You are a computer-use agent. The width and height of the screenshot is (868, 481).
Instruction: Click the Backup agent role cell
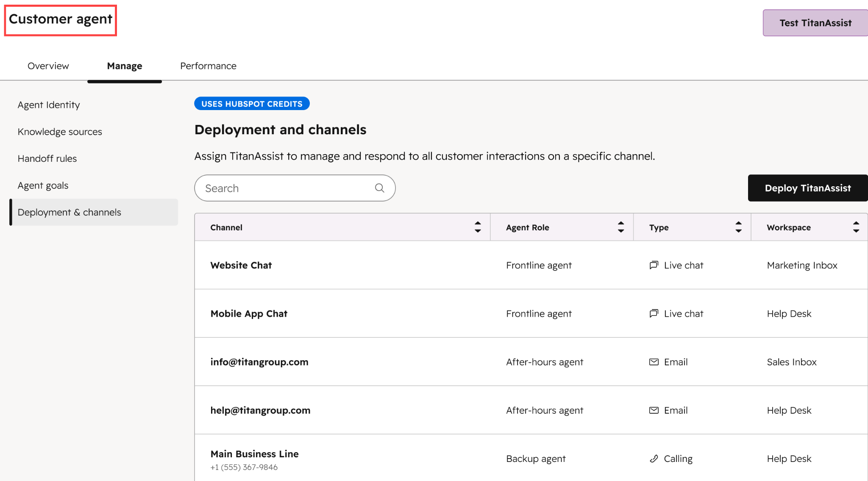(536, 459)
